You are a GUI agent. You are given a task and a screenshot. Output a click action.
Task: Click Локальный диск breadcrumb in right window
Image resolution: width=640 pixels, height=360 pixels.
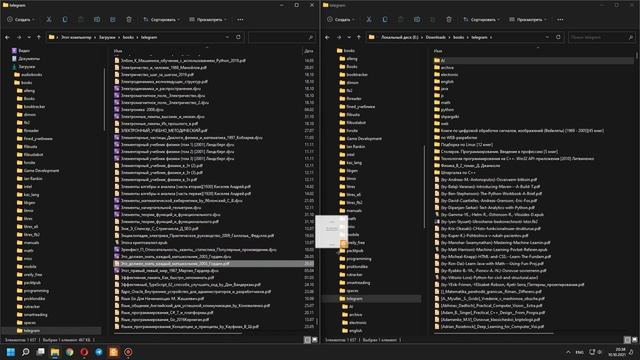tap(400, 37)
